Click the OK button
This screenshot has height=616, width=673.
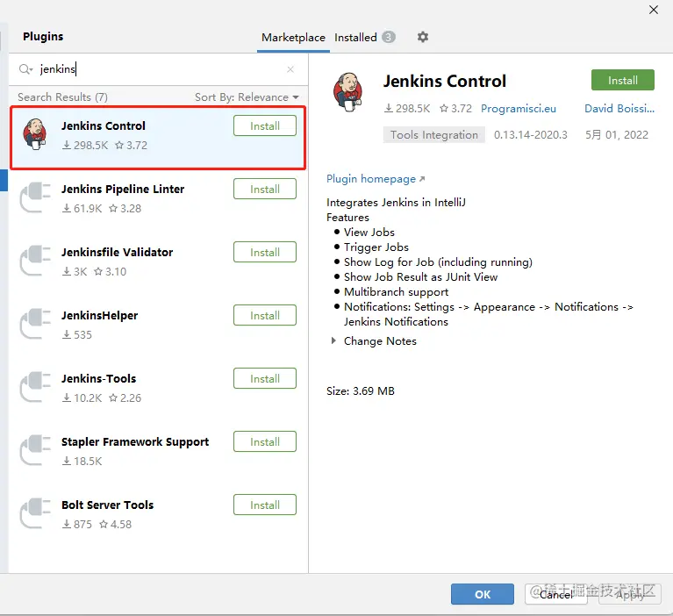(483, 594)
